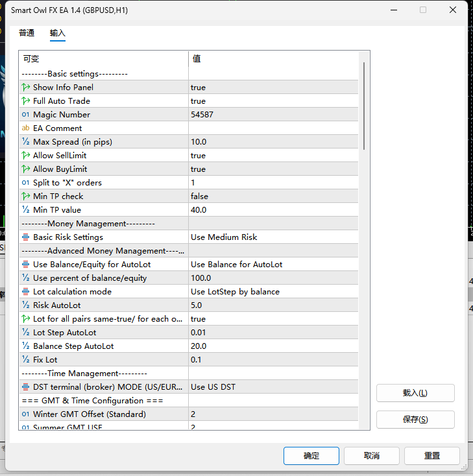Click the double icon beside Risk AutoLot

[x=26, y=305]
